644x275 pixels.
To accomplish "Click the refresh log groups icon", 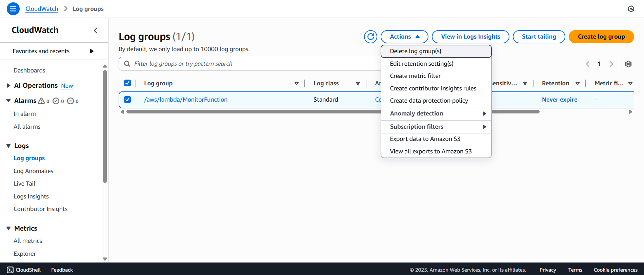I will click(370, 37).
